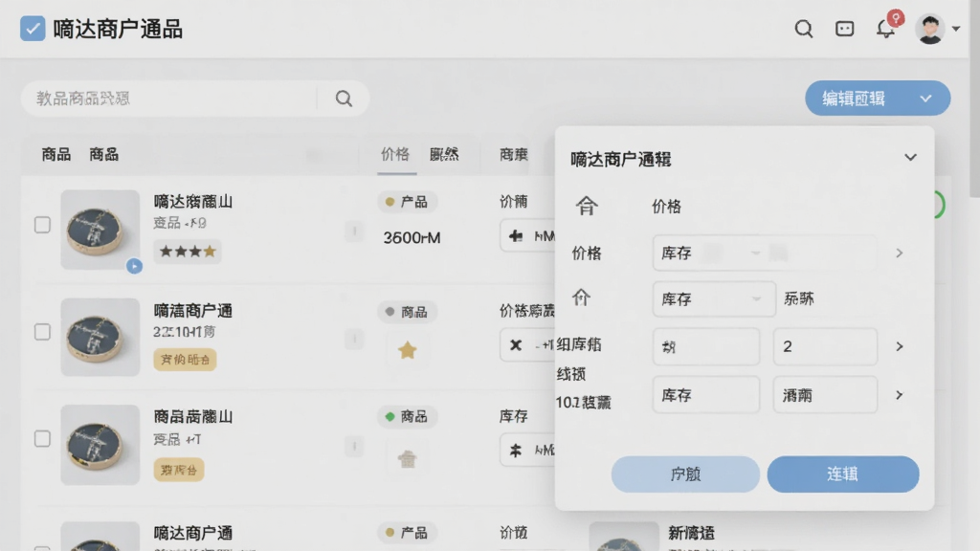Open notifications bell icon
Screen dimensions: 980x551
click(885, 29)
